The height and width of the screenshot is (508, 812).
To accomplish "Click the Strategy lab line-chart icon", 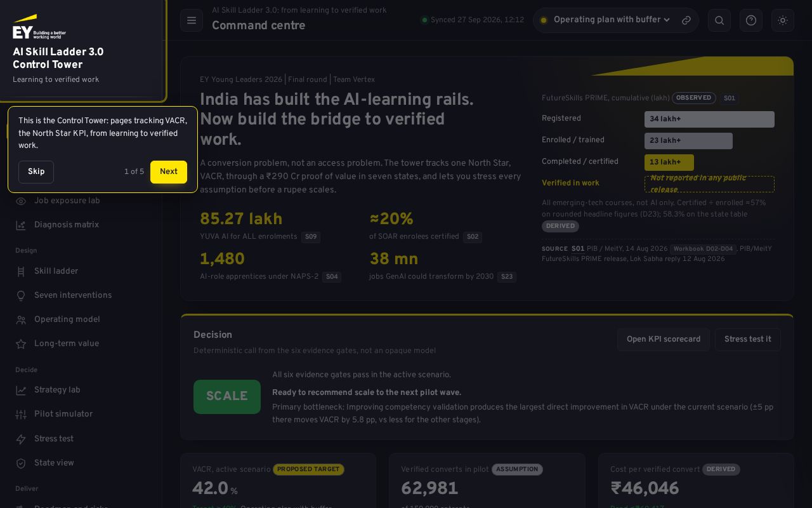I will (21, 391).
